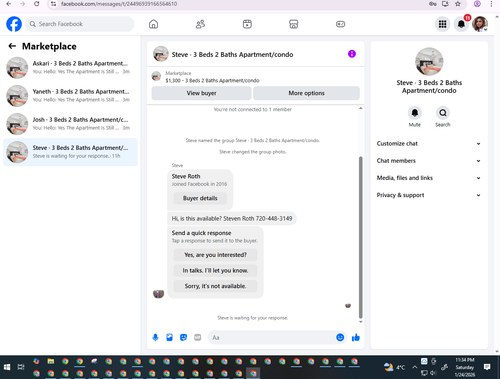Open the Windows notification center icon
Screen dimensions: 500x379
[487, 367]
